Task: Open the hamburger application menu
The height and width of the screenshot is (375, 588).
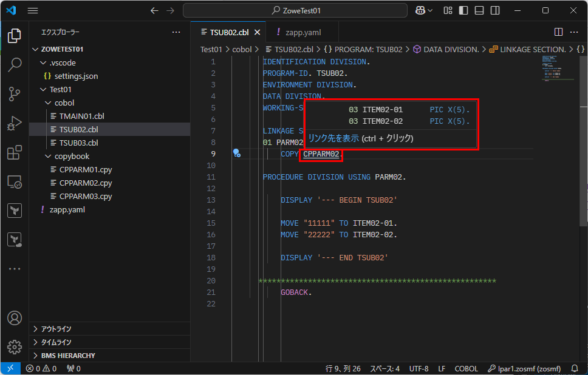Action: point(33,10)
